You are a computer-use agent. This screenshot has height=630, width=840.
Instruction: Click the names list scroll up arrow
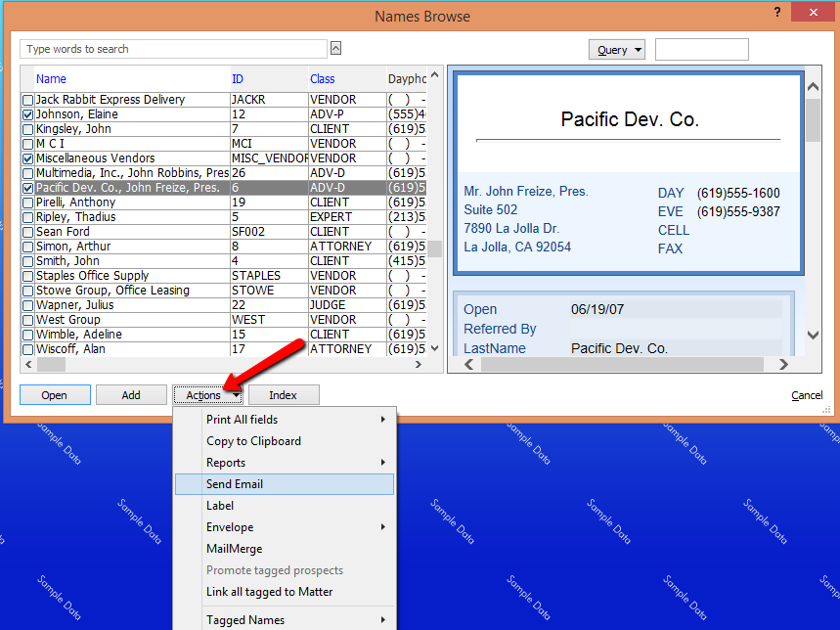(x=435, y=75)
